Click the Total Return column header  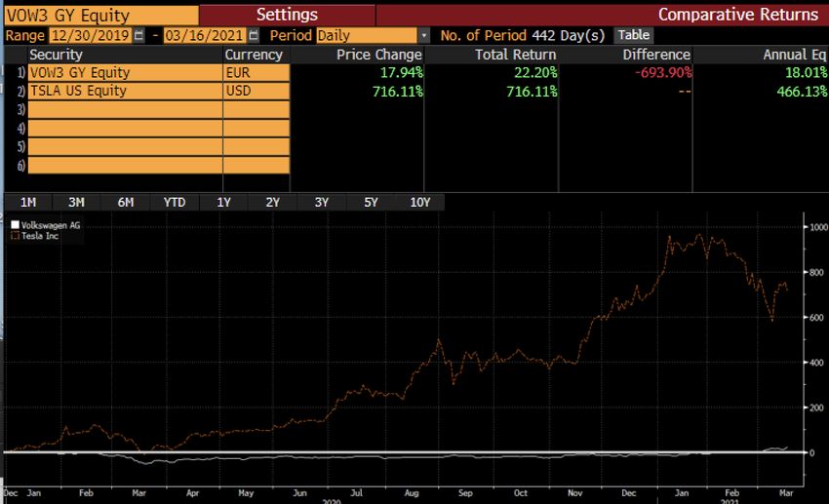point(516,55)
